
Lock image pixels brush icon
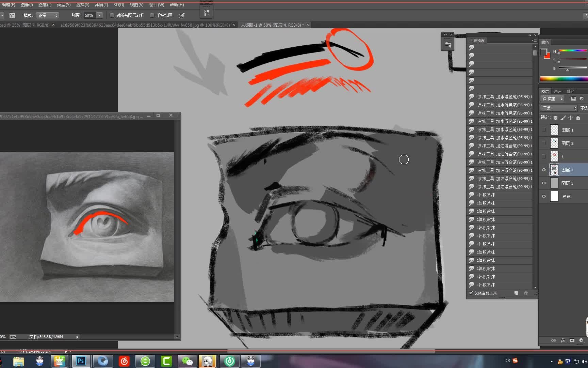pyautogui.click(x=563, y=118)
